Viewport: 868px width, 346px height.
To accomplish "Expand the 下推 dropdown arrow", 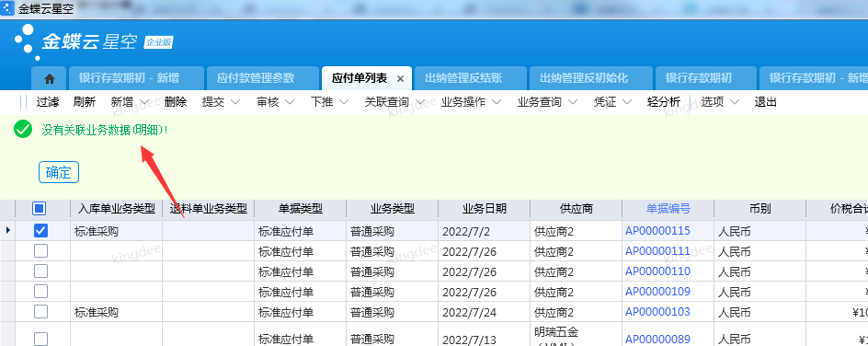I will pos(344,102).
